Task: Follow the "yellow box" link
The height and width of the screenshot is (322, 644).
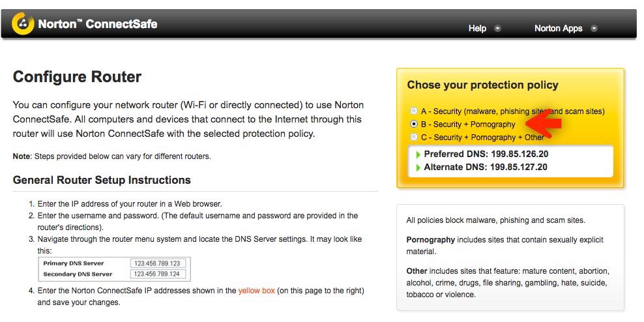Action: coord(256,290)
